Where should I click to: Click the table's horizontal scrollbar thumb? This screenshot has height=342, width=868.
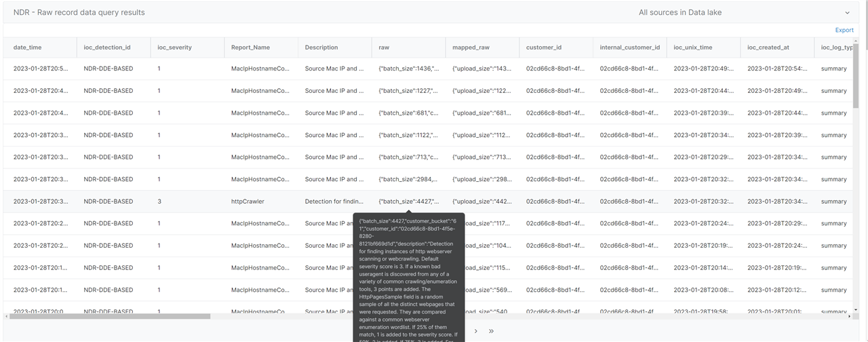(110, 316)
